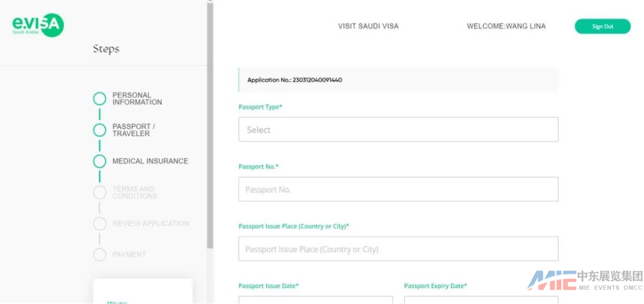The image size is (644, 304).
Task: Open the Passport Type select dropdown
Action: click(398, 129)
